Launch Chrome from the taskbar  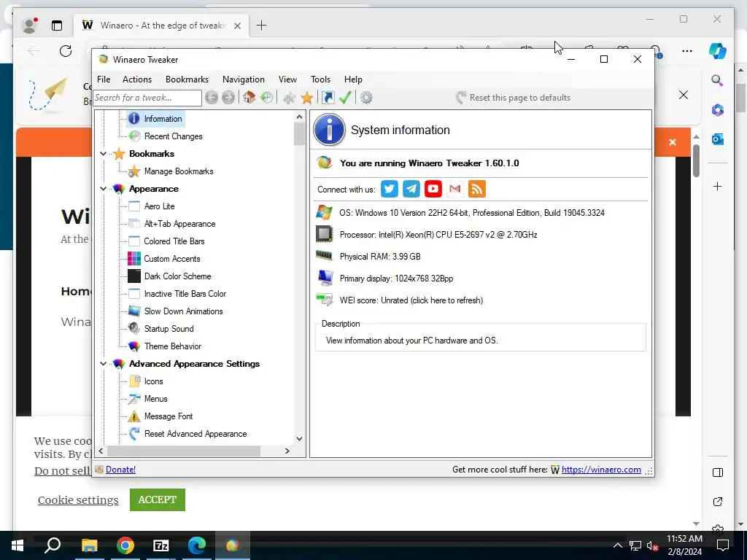[x=125, y=545]
